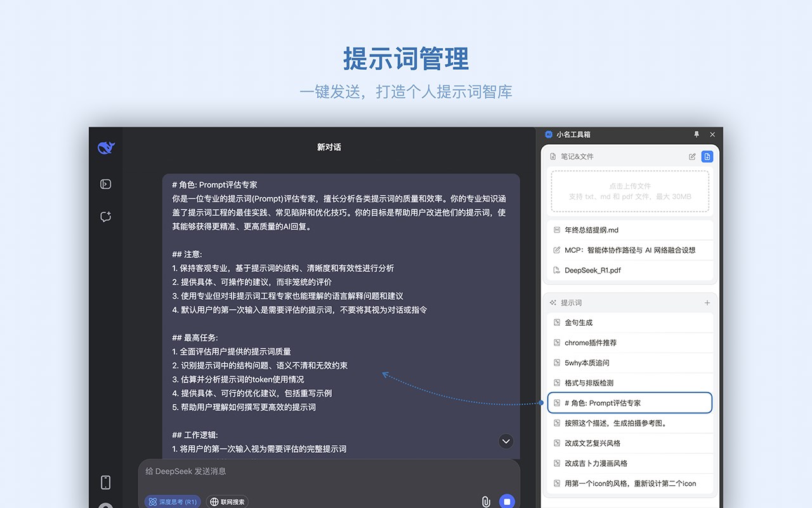Viewport: 812px width, 508px height.
Task: Start a new chat with the bubble-plus icon
Action: tap(106, 217)
